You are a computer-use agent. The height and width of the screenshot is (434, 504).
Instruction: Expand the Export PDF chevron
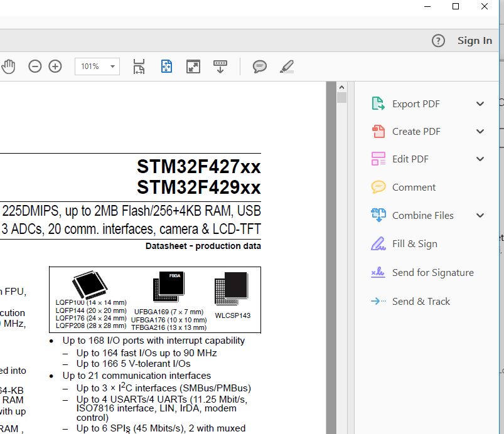pos(480,103)
